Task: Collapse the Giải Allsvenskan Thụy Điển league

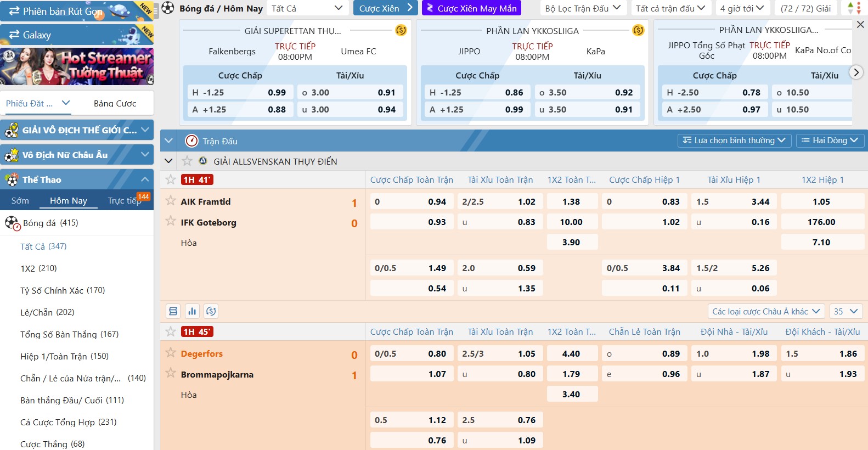Action: 169,161
